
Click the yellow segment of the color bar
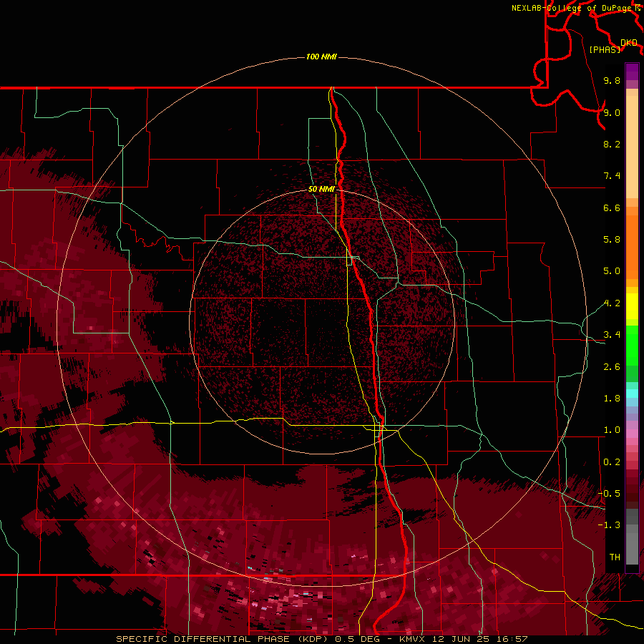point(632,306)
